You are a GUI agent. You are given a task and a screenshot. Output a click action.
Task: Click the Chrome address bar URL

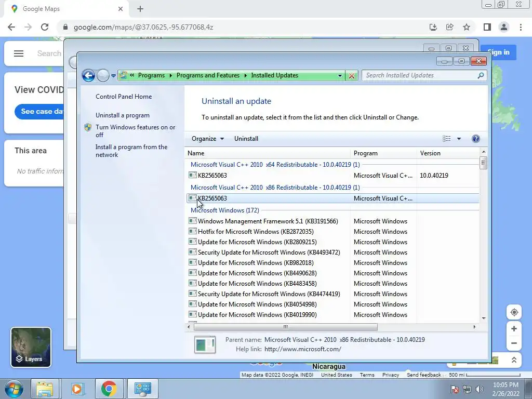(x=143, y=27)
